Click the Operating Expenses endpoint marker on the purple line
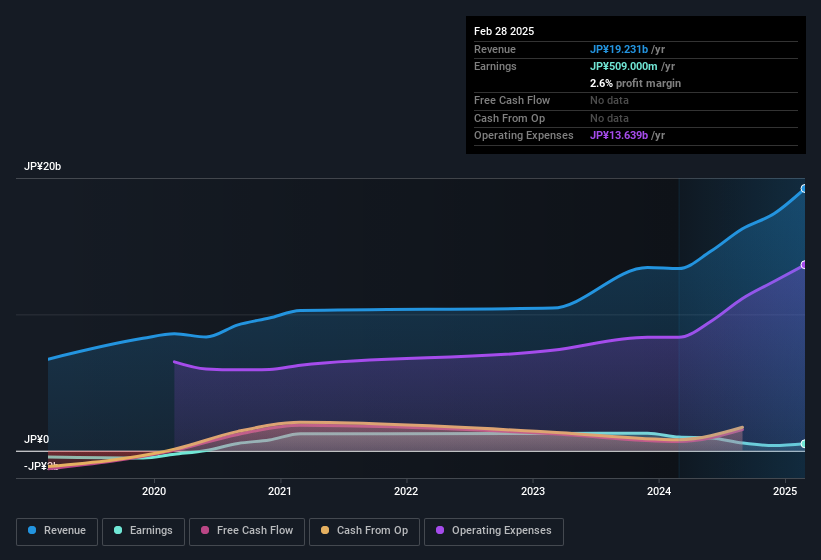 [804, 265]
